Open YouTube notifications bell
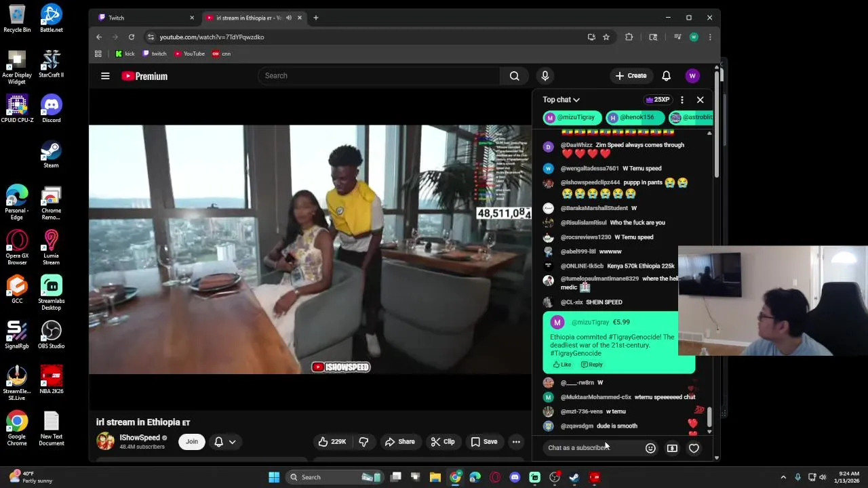Image resolution: width=868 pixels, height=488 pixels. (x=666, y=76)
